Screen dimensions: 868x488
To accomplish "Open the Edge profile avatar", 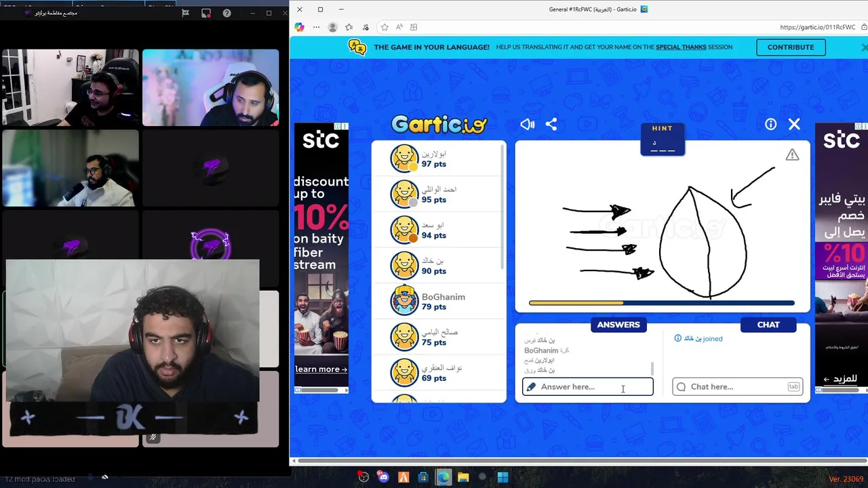I will (332, 27).
